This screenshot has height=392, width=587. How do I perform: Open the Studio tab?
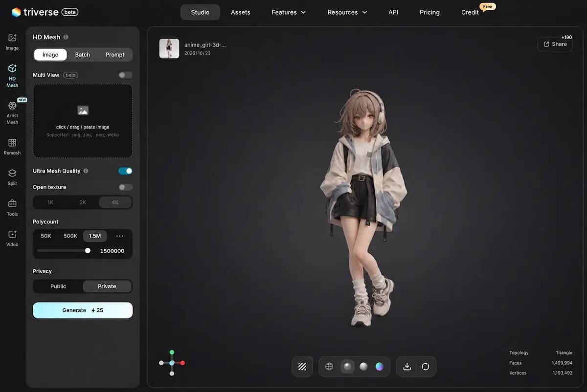tap(200, 12)
